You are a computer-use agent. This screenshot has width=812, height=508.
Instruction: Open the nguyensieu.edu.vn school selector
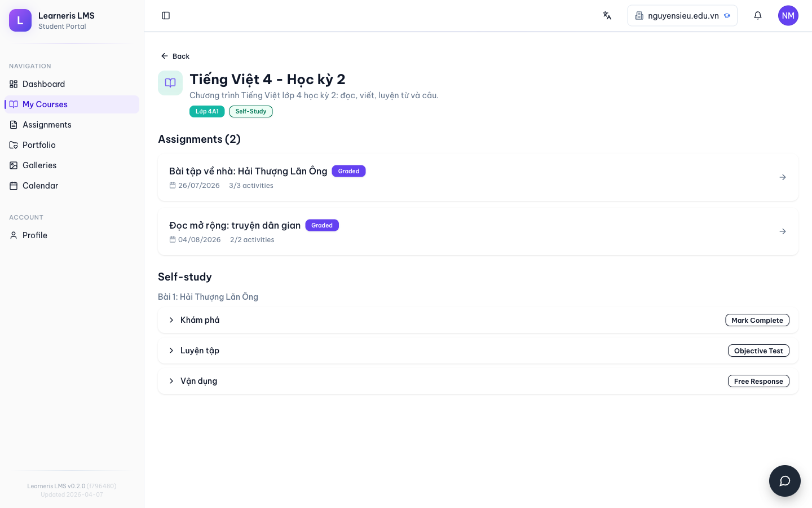pyautogui.click(x=682, y=16)
